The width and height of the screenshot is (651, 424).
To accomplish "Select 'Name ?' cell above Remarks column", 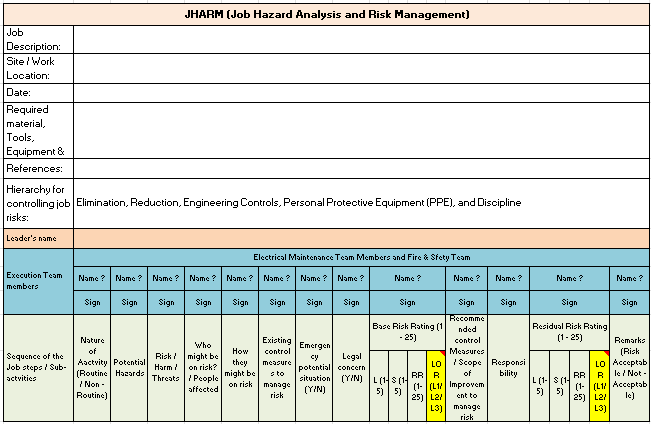I will 629,278.
